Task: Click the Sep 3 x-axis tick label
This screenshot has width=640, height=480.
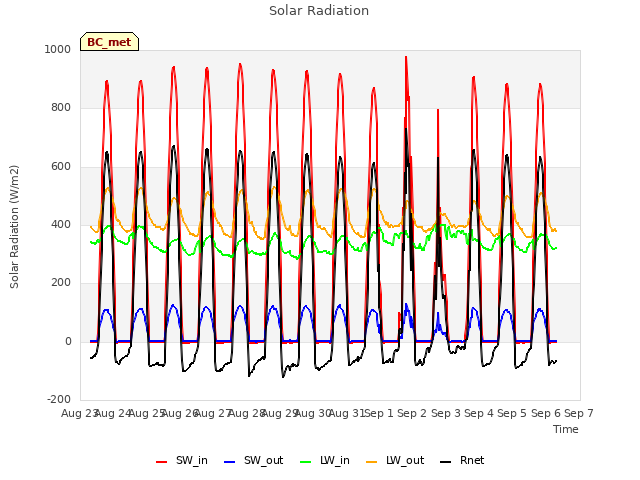Action: click(446, 413)
